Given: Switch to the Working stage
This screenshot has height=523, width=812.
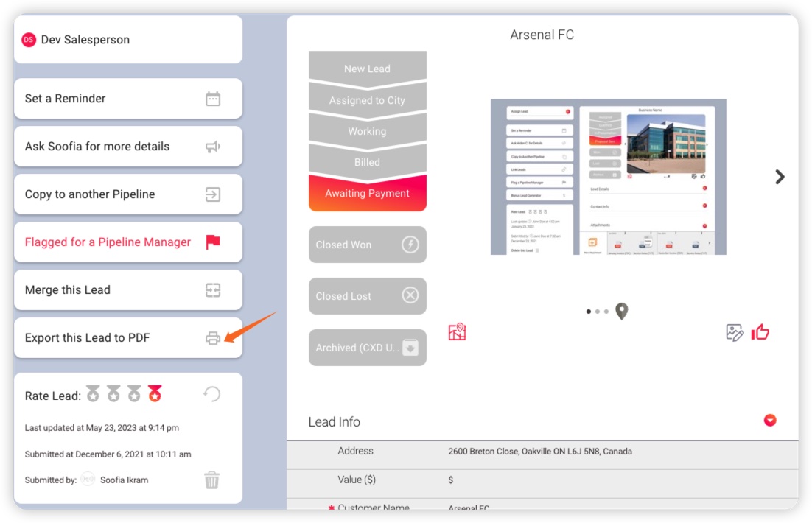Looking at the screenshot, I should click(367, 131).
